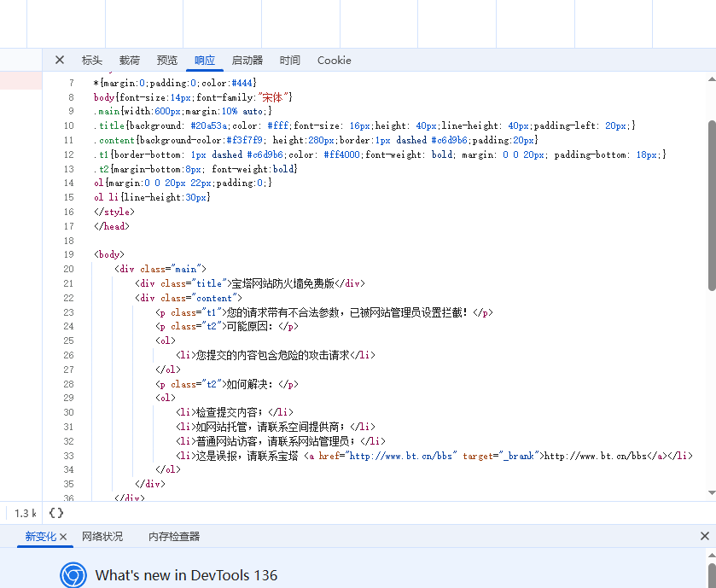Close the bottom drawer panel
Image resolution: width=716 pixels, height=588 pixels.
click(x=704, y=536)
